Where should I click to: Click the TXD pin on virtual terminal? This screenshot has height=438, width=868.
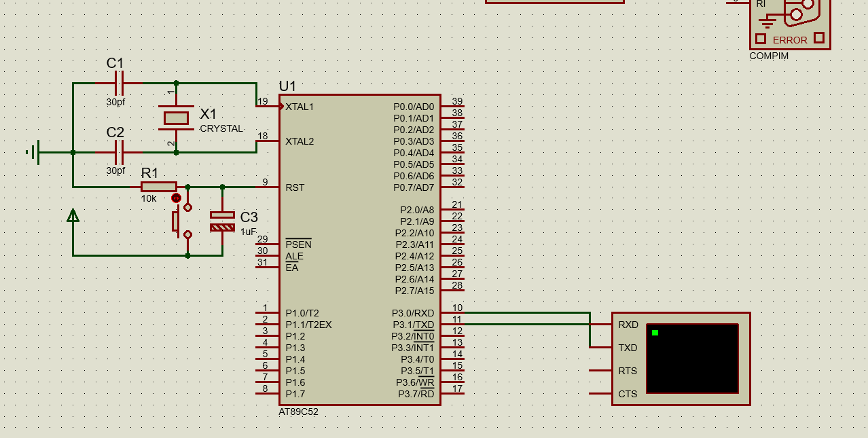pos(628,348)
